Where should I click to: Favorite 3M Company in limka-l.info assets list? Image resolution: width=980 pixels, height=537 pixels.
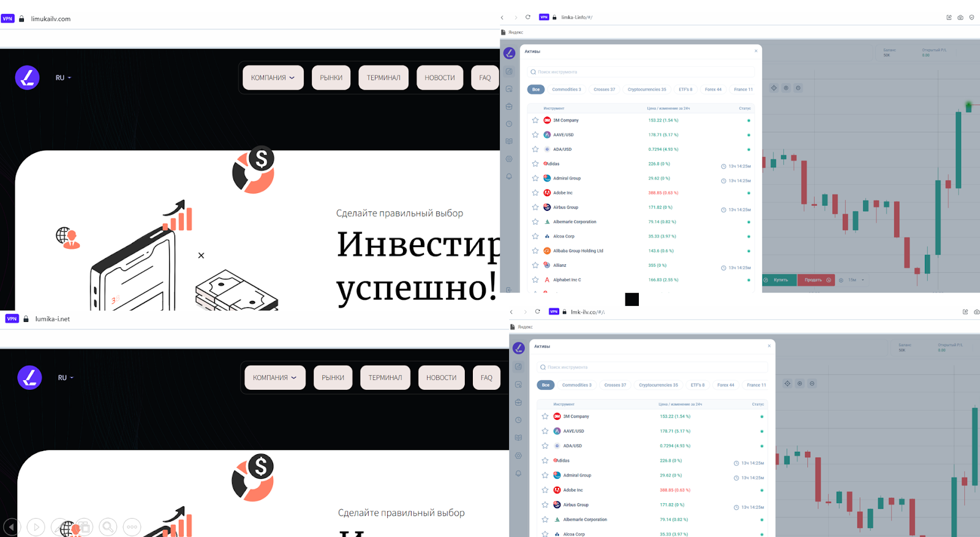(x=535, y=120)
